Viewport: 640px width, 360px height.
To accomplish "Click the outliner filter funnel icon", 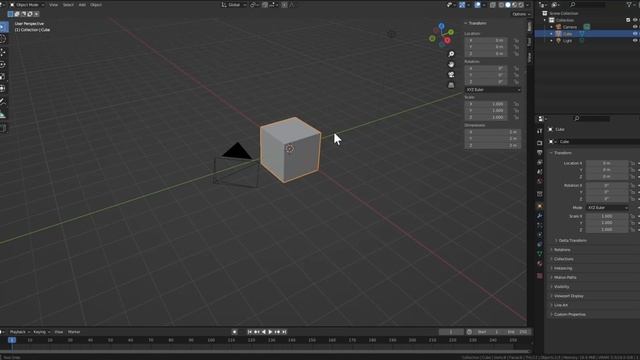I will [x=629, y=4].
